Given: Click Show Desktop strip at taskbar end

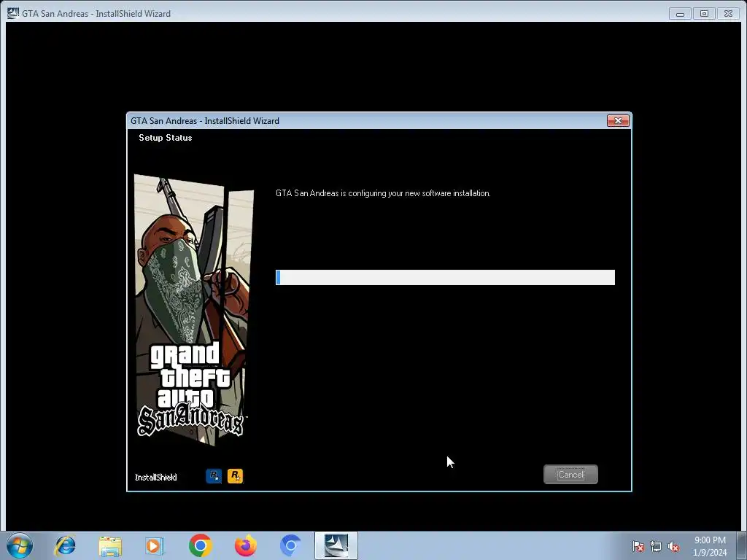Looking at the screenshot, I should click(742, 545).
